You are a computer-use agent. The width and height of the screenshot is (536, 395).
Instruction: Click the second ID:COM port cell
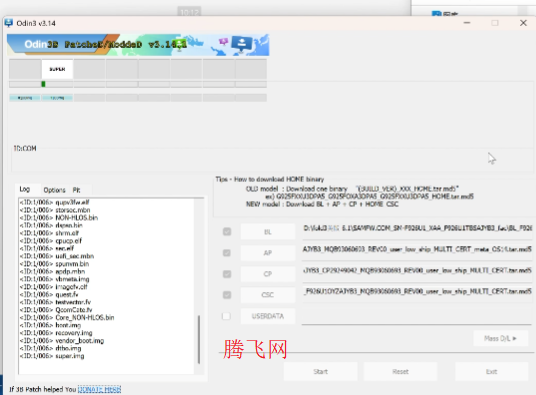[x=57, y=98]
